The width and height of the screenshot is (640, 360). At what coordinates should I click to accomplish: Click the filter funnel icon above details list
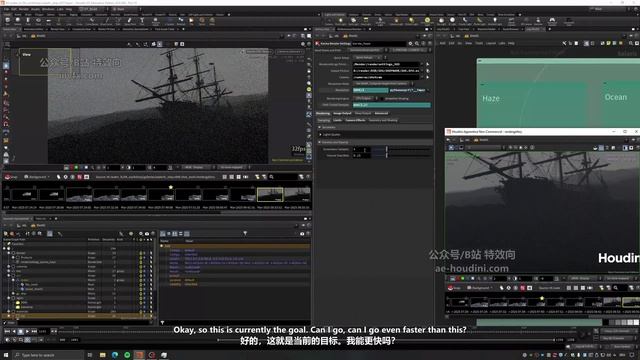tap(245, 233)
